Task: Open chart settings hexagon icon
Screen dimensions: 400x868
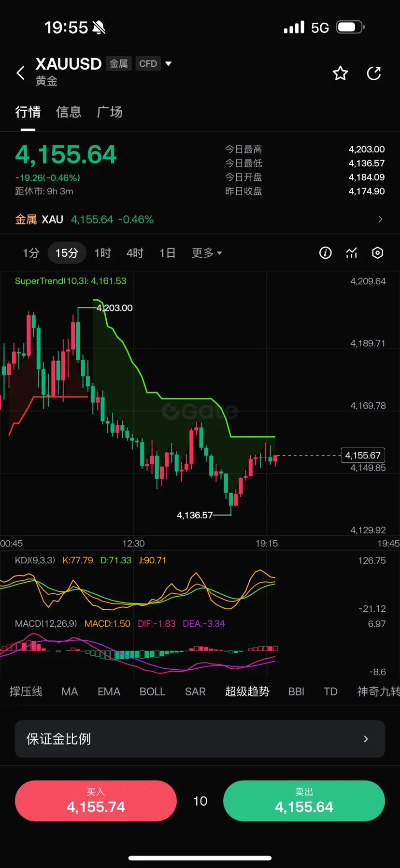Action: 378,253
